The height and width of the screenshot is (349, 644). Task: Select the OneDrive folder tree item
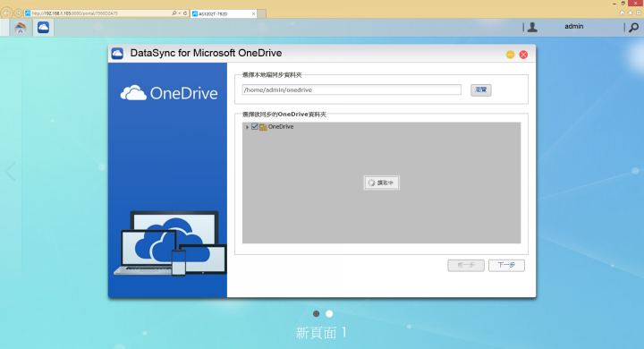pyautogui.click(x=281, y=126)
